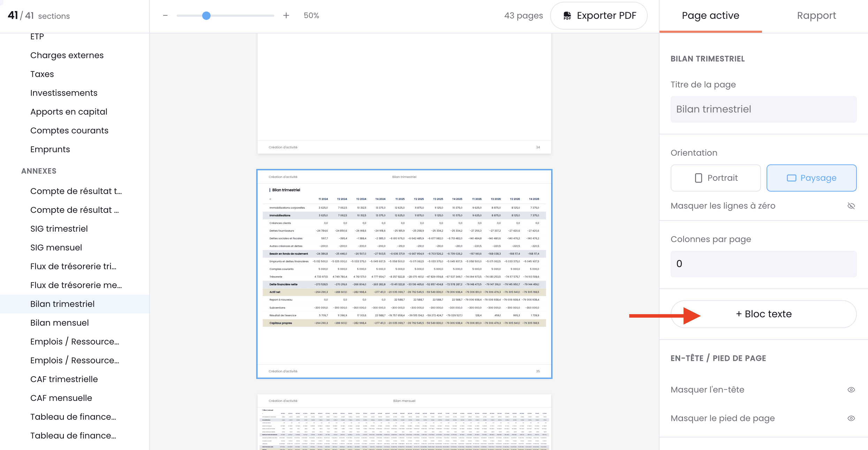This screenshot has width=868, height=450.
Task: Click the zoom in plus icon
Action: tap(286, 16)
